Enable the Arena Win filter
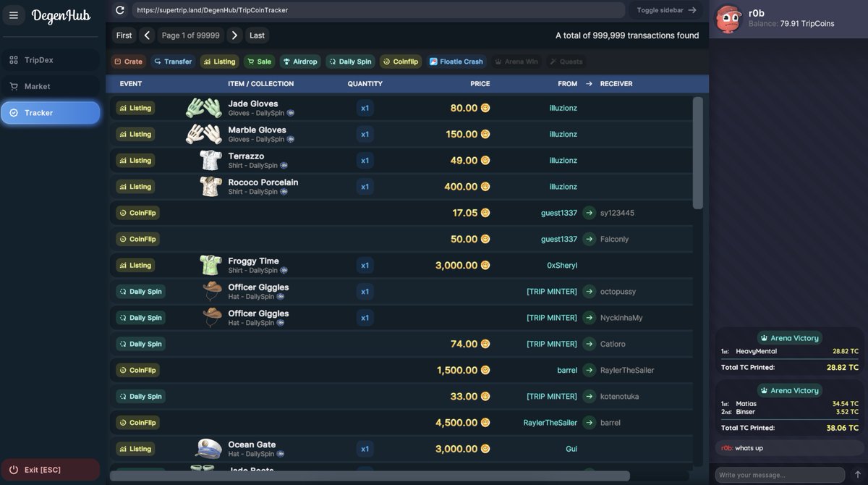Viewport: 868px width, 485px height. click(516, 62)
